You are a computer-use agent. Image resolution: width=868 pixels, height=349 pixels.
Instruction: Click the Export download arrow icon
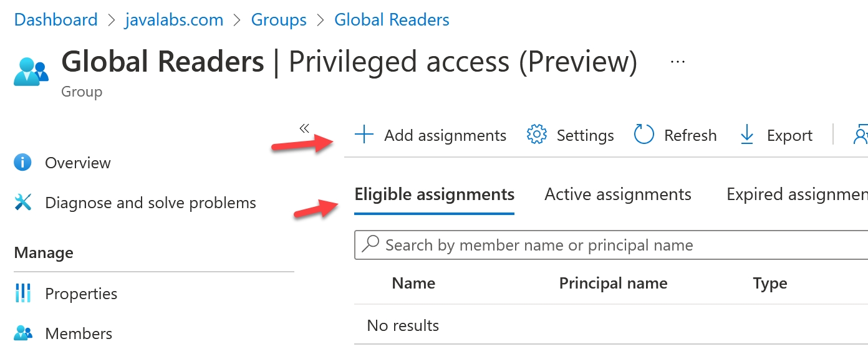point(747,135)
